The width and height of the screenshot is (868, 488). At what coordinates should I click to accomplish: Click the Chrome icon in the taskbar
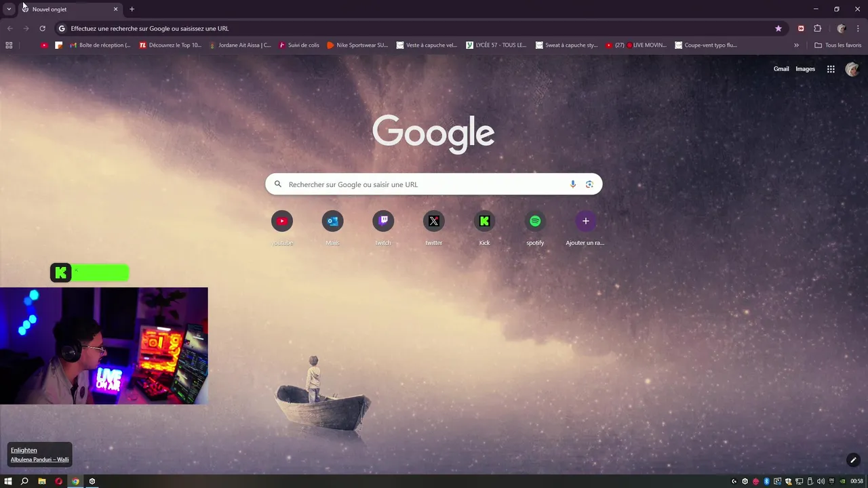pyautogui.click(x=75, y=481)
